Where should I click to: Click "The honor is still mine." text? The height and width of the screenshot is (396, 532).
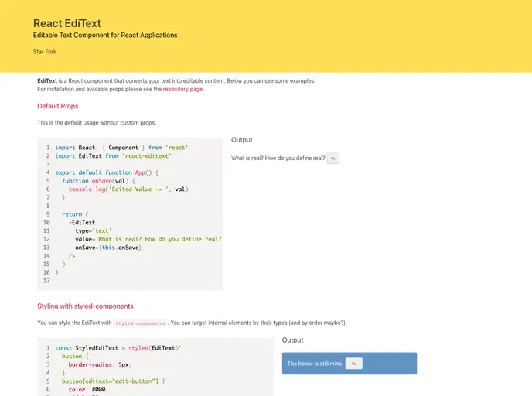point(315,364)
